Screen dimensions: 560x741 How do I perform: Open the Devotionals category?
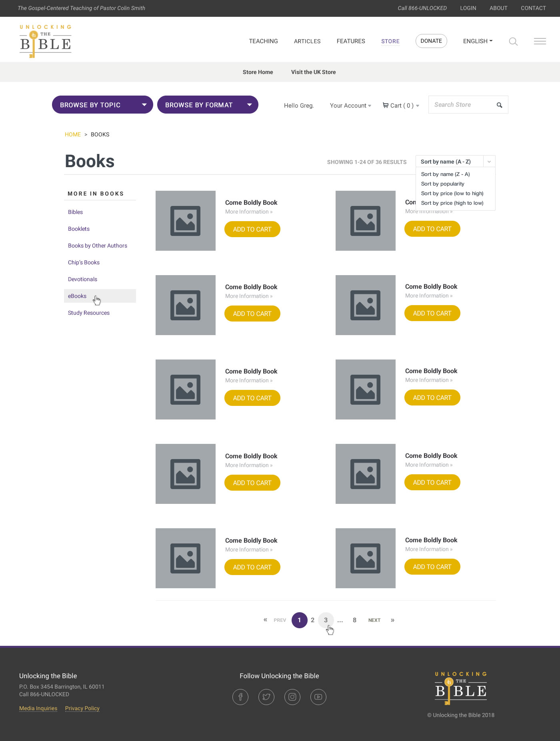point(82,279)
